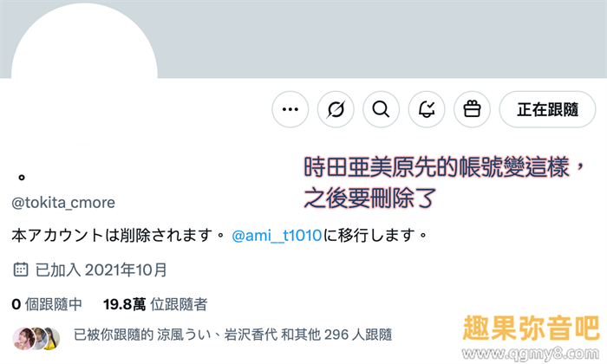Screen dimensions: 607x364
Task: Click the @tokita_cmore handle text
Action: pyautogui.click(x=63, y=203)
